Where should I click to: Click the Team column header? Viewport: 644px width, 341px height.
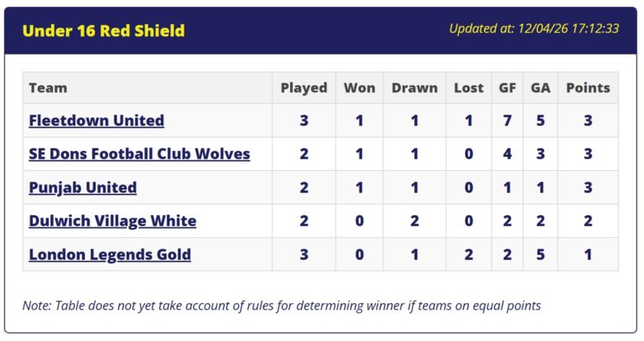click(x=48, y=88)
